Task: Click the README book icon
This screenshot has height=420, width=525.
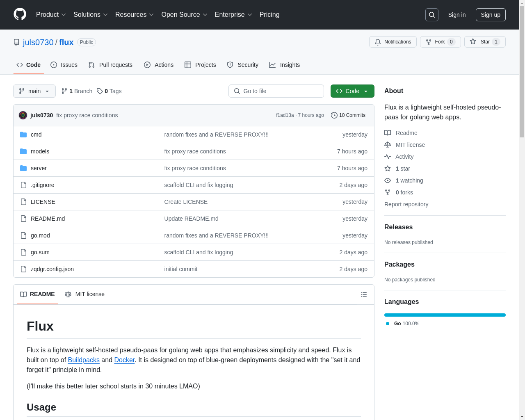Action: click(387, 132)
